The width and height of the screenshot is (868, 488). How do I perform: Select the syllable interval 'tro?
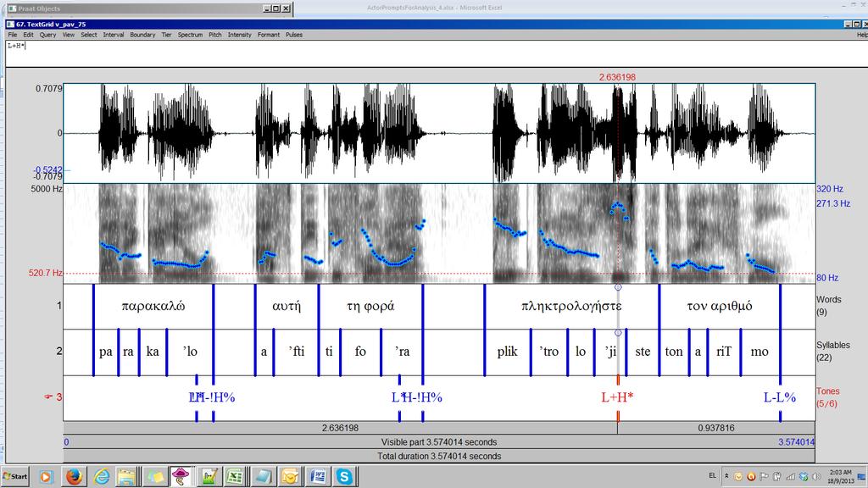[549, 352]
